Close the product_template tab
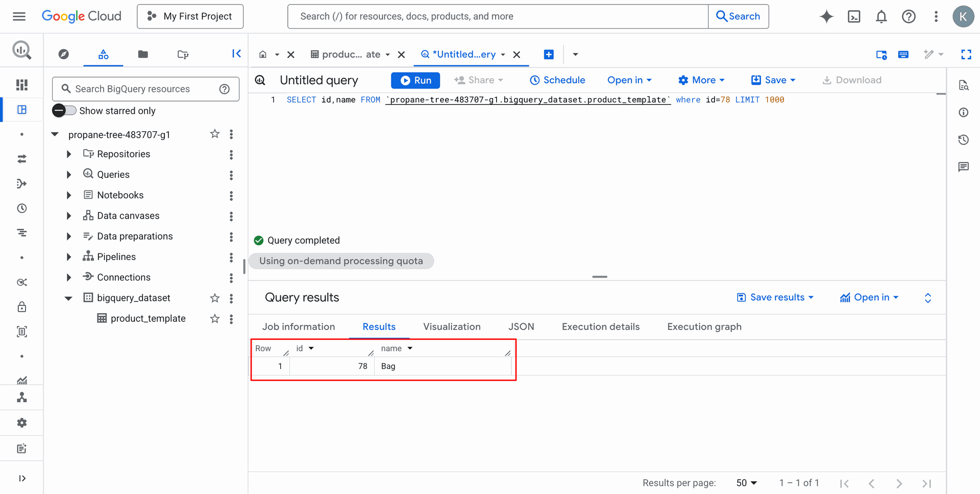 coord(401,55)
